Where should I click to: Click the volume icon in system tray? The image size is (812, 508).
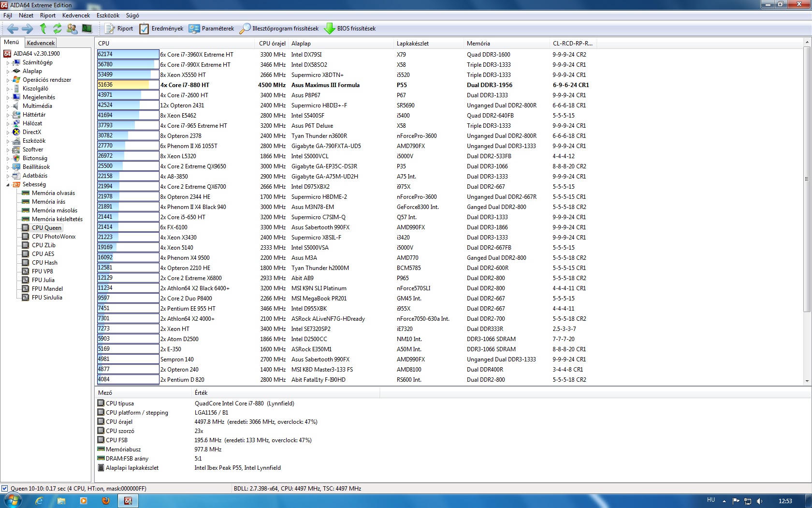[759, 501]
